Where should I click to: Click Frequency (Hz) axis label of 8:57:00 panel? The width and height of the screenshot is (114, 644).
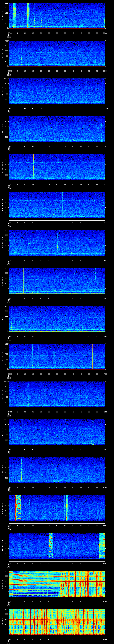(3, 16)
